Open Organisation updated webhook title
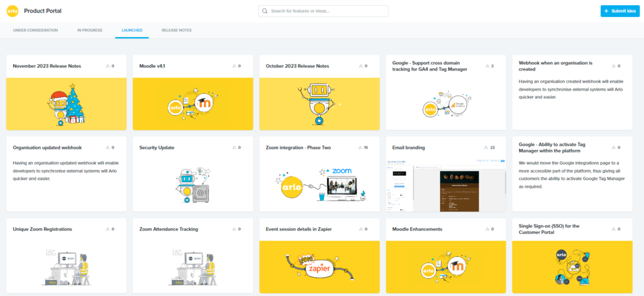This screenshot has width=644, height=296. point(47,147)
